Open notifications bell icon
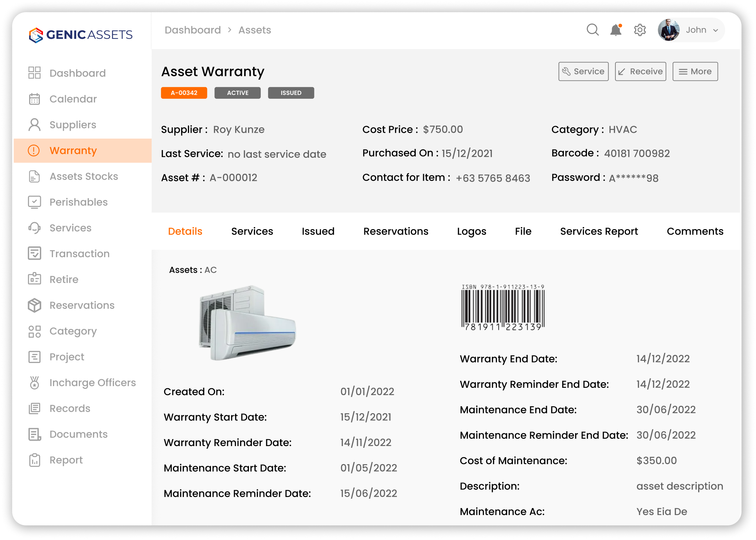Viewport: 756px width, 540px height. click(616, 30)
